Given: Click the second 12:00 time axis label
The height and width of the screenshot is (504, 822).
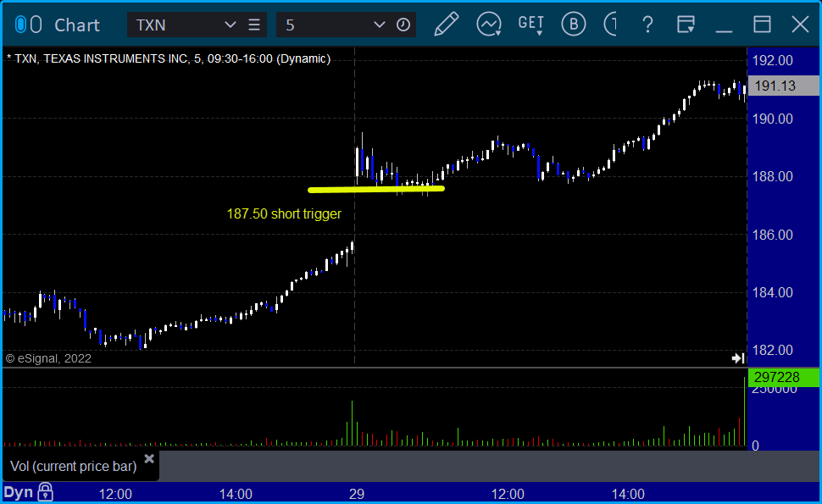Looking at the screenshot, I should (x=508, y=494).
